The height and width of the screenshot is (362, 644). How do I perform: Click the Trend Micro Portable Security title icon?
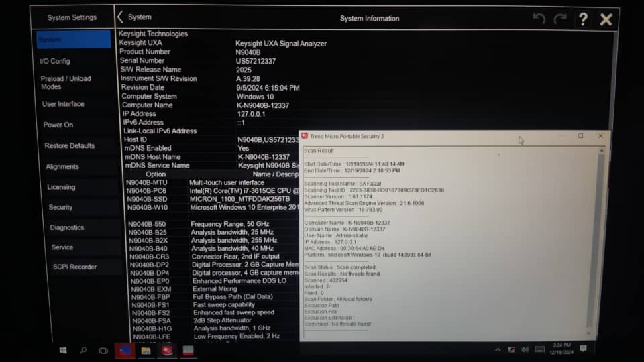point(305,136)
